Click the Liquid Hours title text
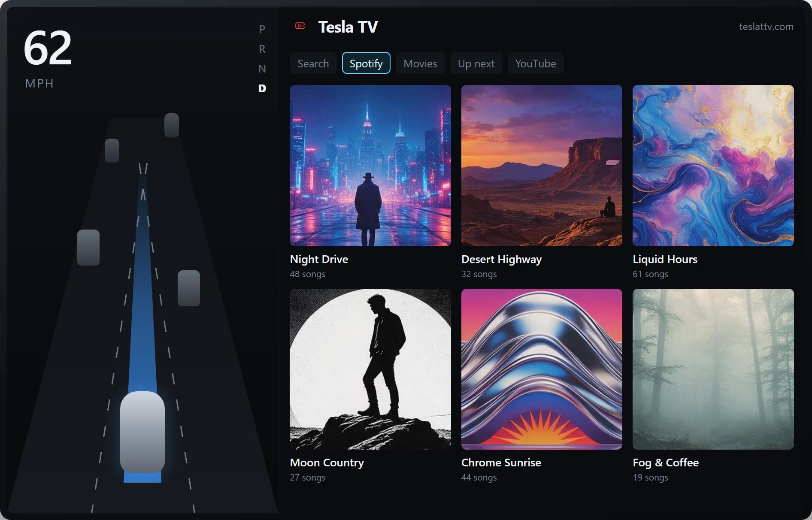 [665, 259]
